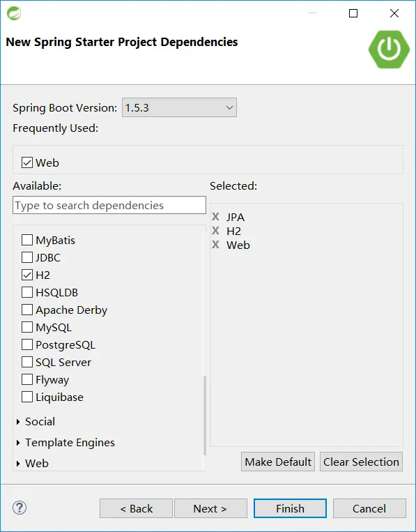Click the Available list vertical scrollbar
This screenshot has height=532, width=416.
[204, 416]
